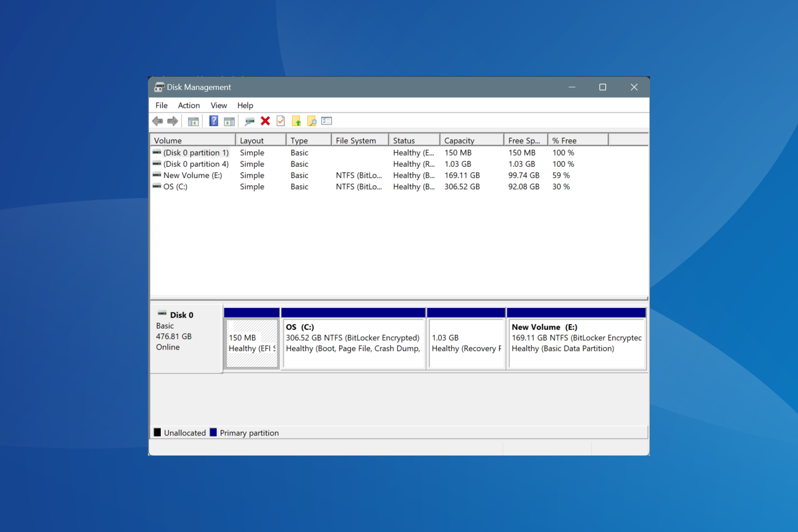Click the Properties checkmark page icon
798x532 pixels.
coord(281,121)
